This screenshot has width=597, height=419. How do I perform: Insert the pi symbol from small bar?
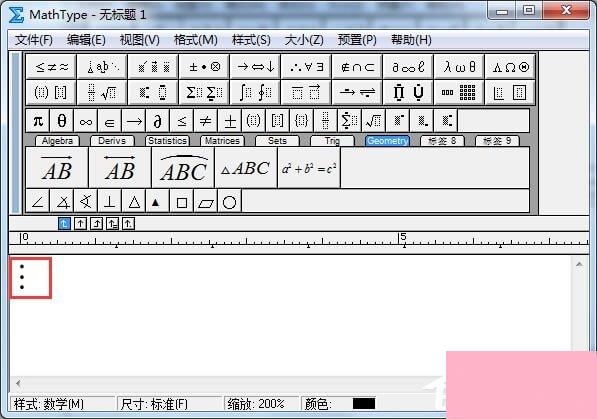(x=38, y=121)
